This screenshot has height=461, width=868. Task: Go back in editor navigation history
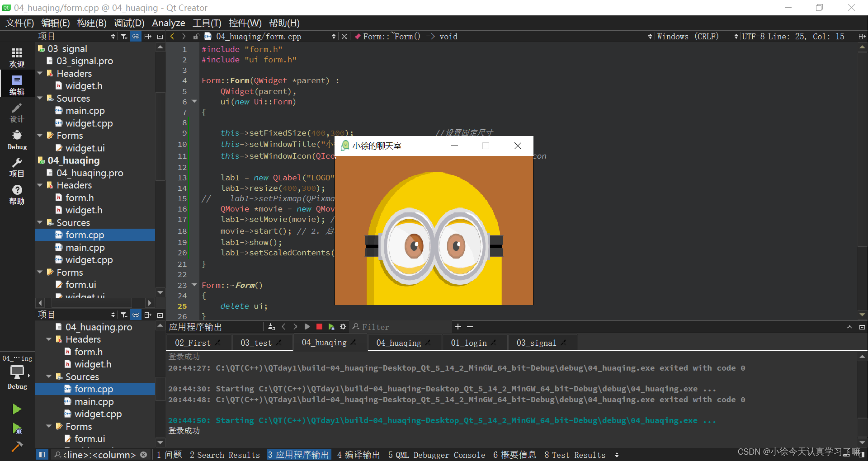(x=172, y=36)
